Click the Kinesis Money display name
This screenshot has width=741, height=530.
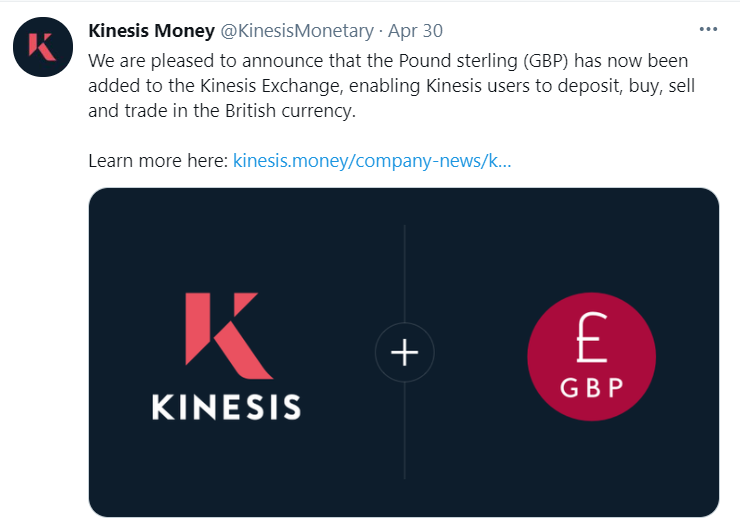148,30
